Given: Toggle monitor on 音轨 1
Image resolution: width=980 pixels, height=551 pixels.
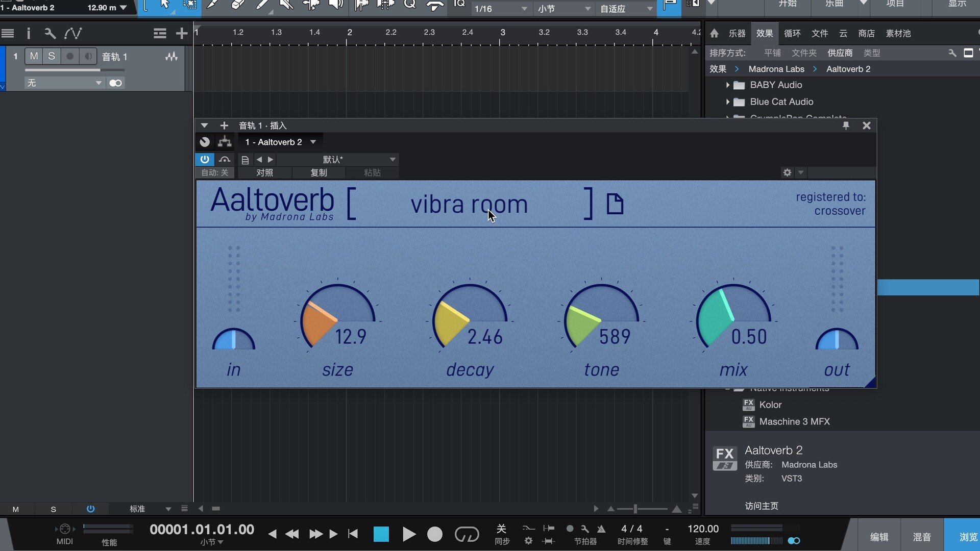Looking at the screenshot, I should tap(88, 56).
